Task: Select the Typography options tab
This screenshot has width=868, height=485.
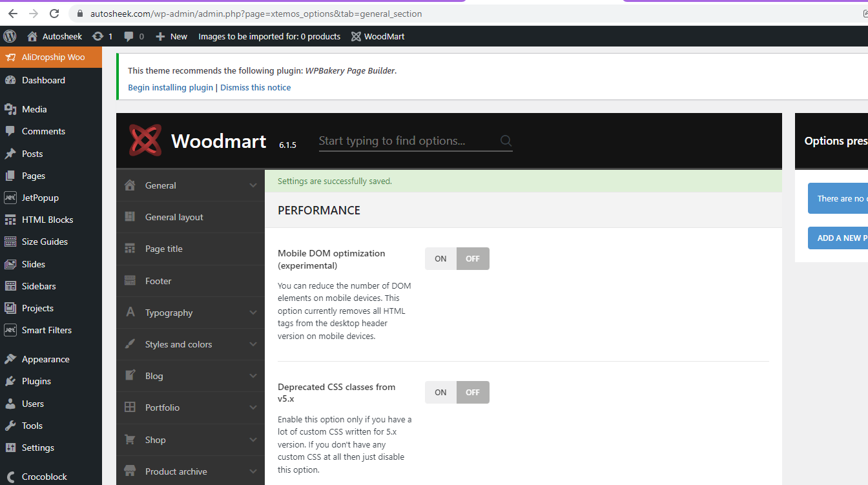Action: click(x=191, y=313)
